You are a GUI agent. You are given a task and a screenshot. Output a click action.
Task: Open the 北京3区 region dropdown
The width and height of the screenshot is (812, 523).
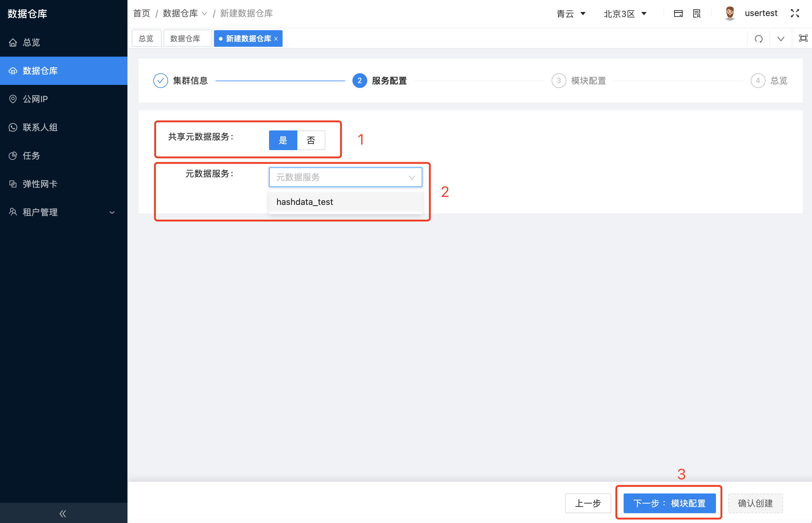[x=625, y=13]
